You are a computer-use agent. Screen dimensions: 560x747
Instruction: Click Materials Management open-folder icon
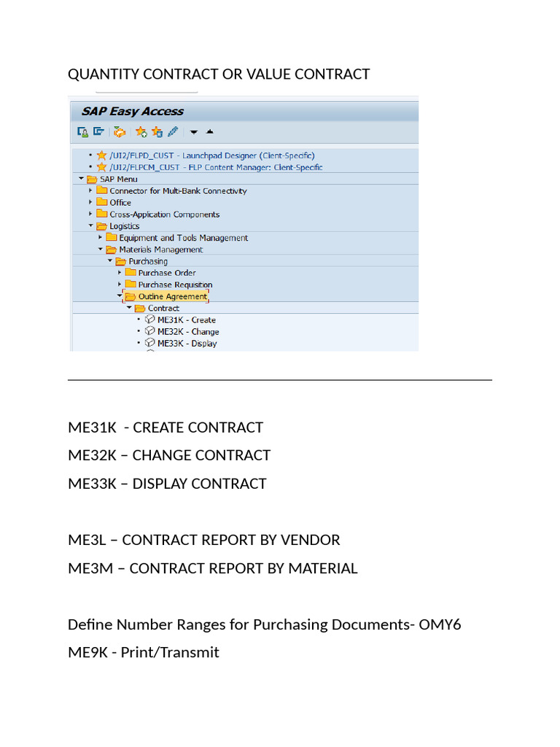(112, 249)
